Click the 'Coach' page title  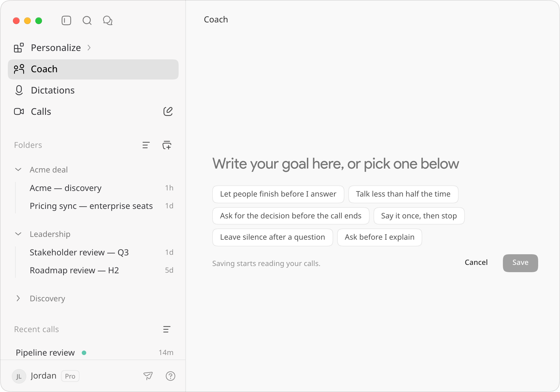216,20
